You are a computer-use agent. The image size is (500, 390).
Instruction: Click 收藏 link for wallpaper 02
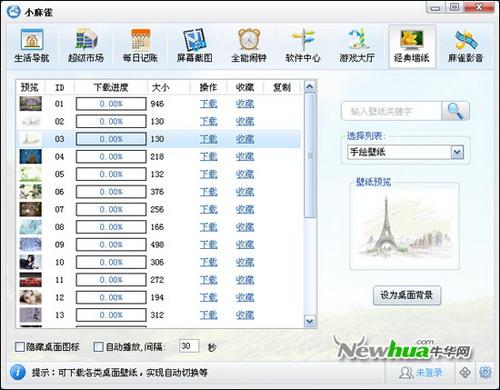[x=245, y=121]
